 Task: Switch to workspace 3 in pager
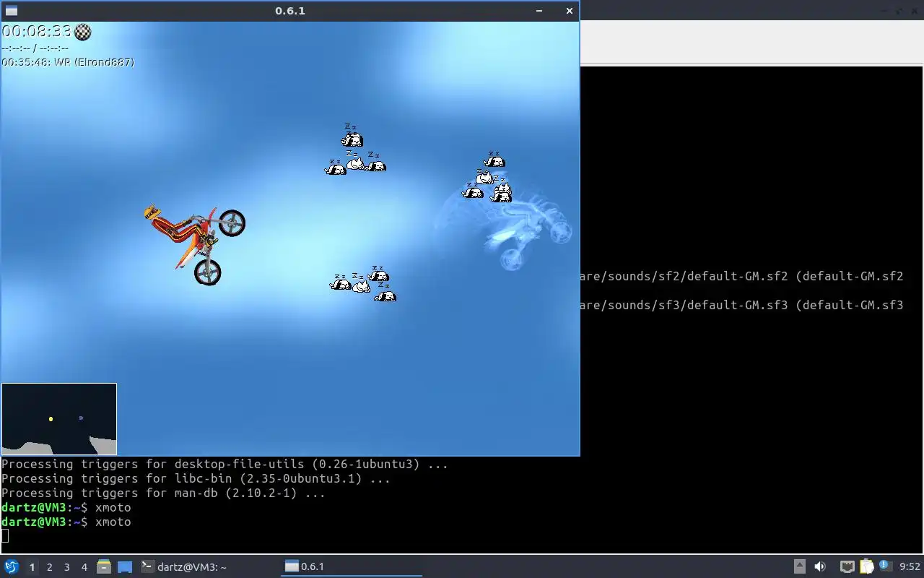coord(66,567)
